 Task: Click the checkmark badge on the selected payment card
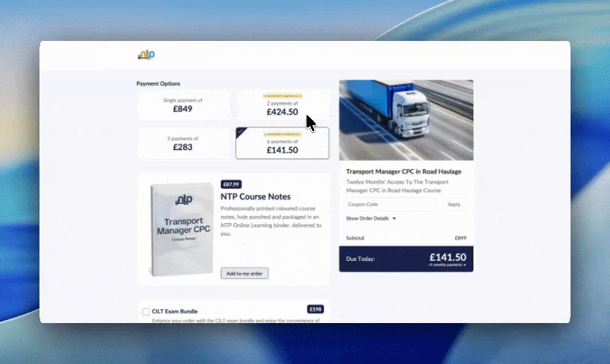coord(241,131)
